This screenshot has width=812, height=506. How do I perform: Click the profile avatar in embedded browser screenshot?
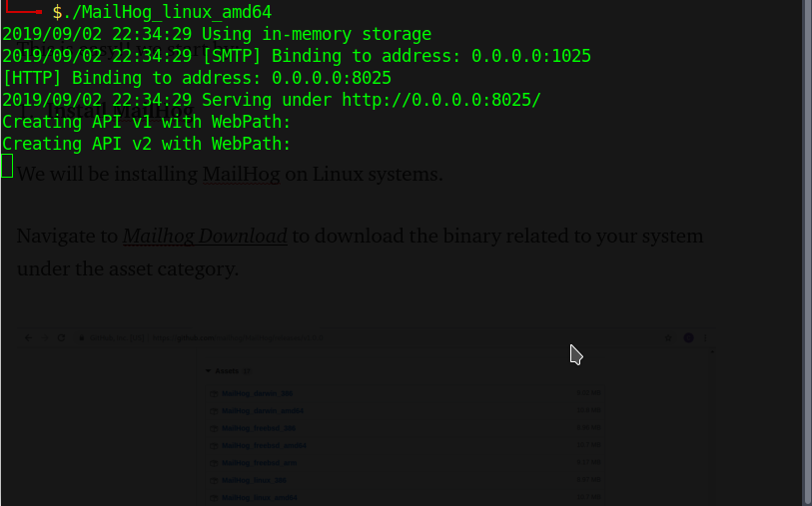(688, 338)
